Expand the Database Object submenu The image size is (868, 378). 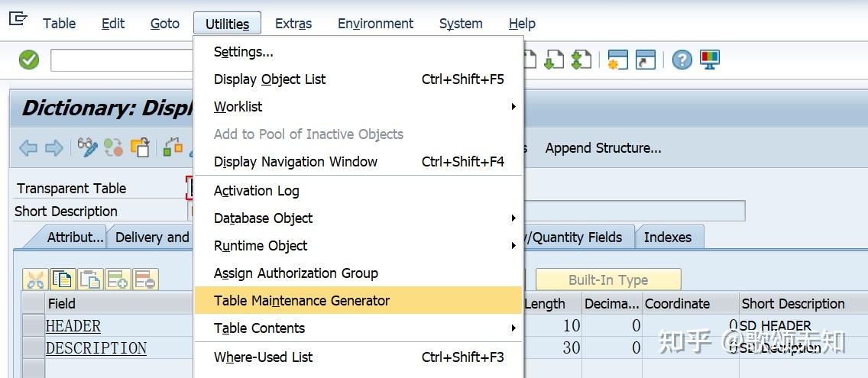click(x=513, y=218)
